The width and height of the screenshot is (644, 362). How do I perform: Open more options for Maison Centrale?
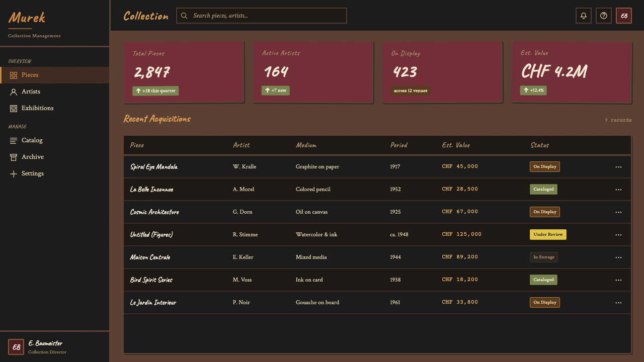tap(618, 257)
